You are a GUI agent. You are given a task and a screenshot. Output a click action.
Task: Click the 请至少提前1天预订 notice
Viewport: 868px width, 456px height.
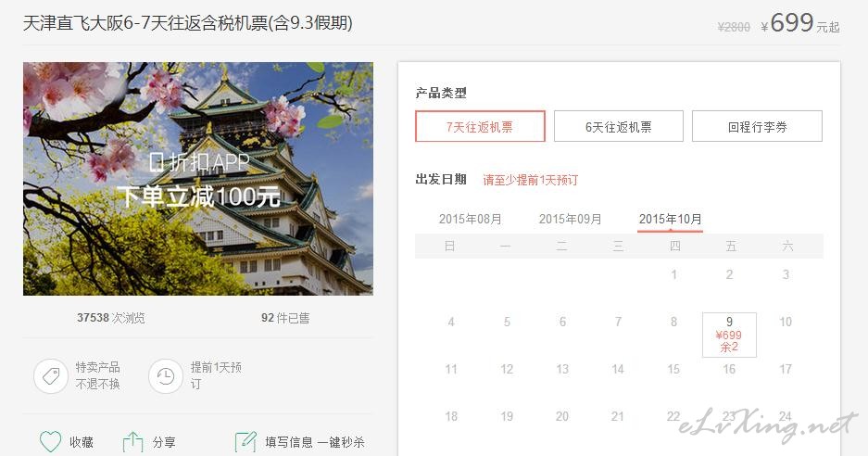pos(530,180)
